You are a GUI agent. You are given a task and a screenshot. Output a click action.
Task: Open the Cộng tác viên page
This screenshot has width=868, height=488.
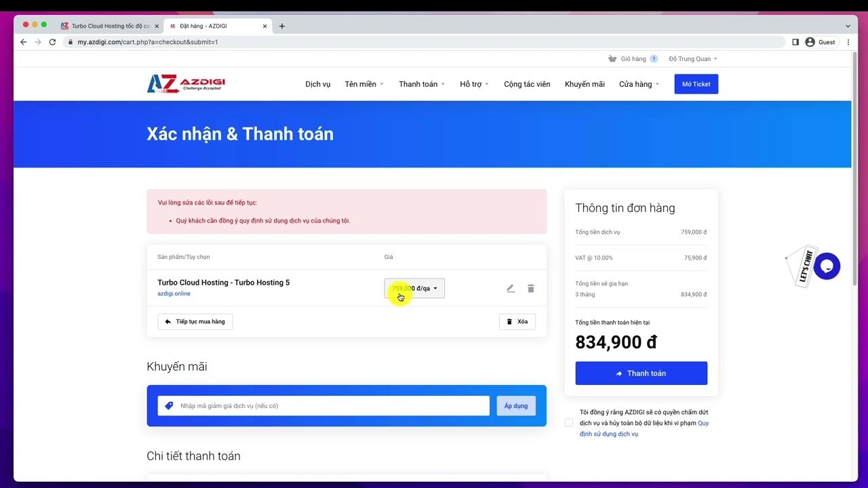coord(527,84)
